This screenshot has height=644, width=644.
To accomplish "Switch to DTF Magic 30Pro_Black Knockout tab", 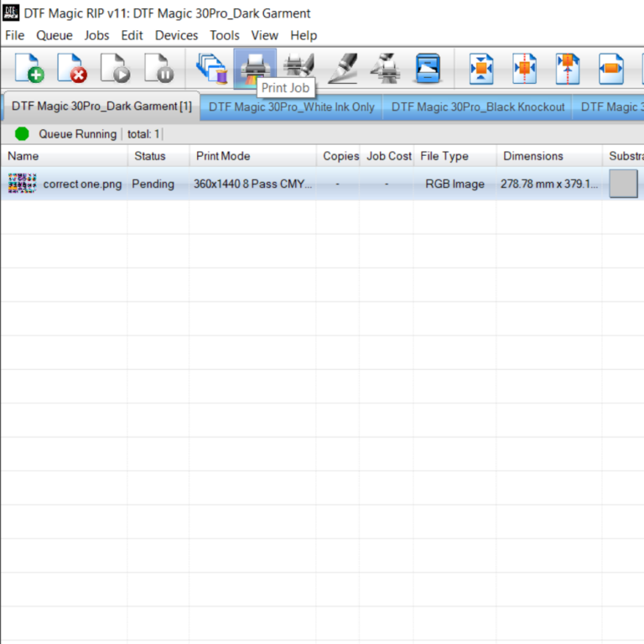I will pyautogui.click(x=478, y=106).
